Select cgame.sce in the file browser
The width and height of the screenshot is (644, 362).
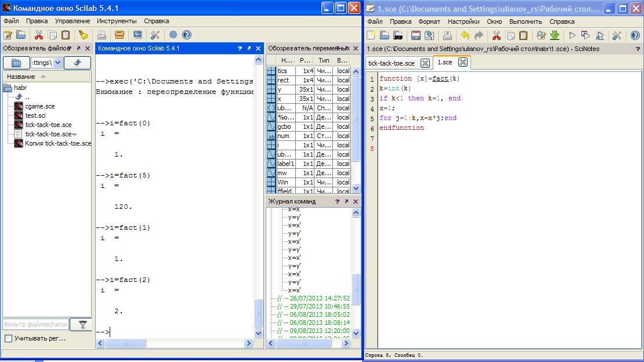click(40, 106)
